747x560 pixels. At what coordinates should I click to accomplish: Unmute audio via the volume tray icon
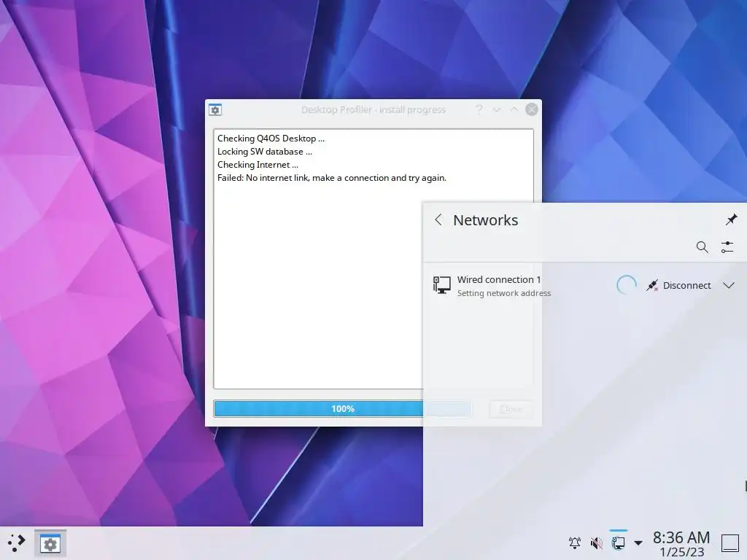(x=596, y=542)
